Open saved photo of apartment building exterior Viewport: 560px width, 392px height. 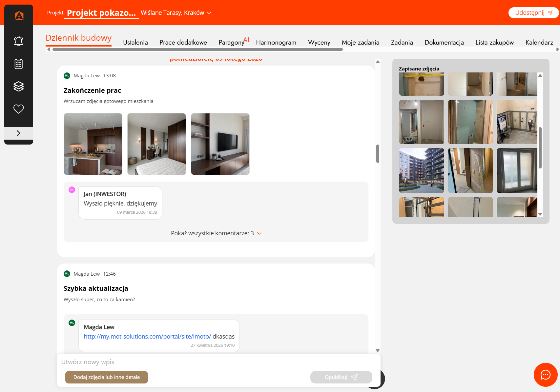422,170
